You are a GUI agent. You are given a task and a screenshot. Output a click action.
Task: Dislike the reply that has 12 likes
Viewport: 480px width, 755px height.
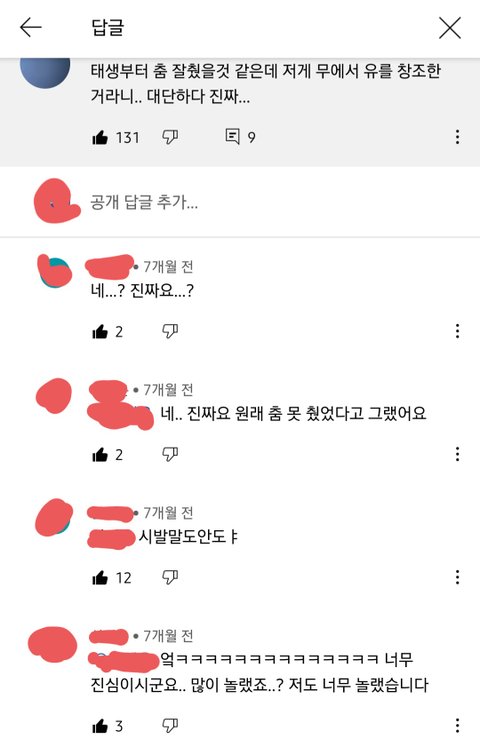(x=169, y=578)
